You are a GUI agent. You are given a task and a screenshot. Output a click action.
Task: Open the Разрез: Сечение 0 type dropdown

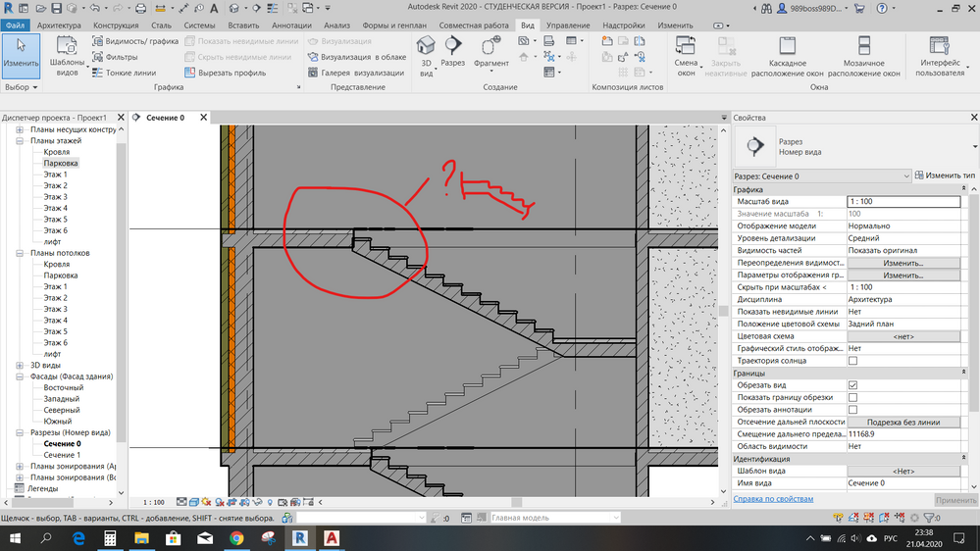point(821,176)
